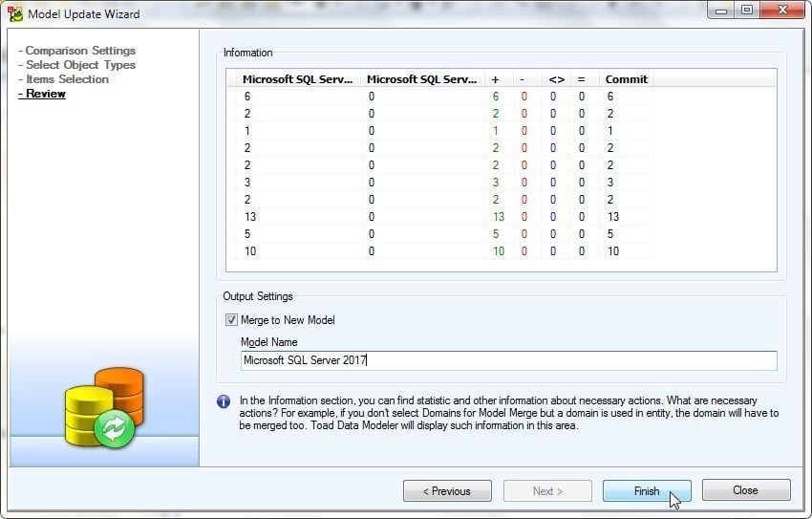Click the '<>' column header

pos(557,79)
